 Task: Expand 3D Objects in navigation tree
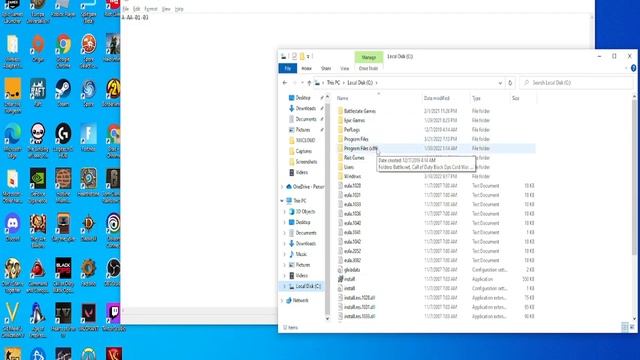(x=284, y=212)
